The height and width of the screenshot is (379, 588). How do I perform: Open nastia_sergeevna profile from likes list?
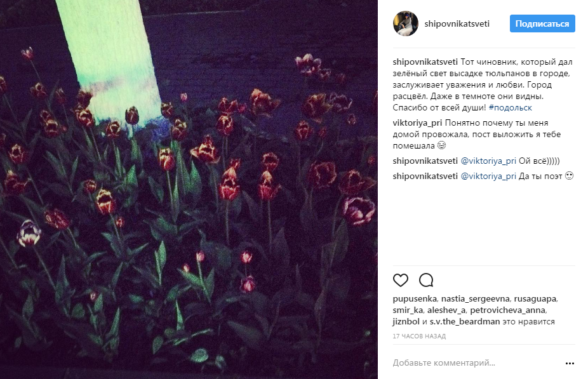tap(475, 299)
